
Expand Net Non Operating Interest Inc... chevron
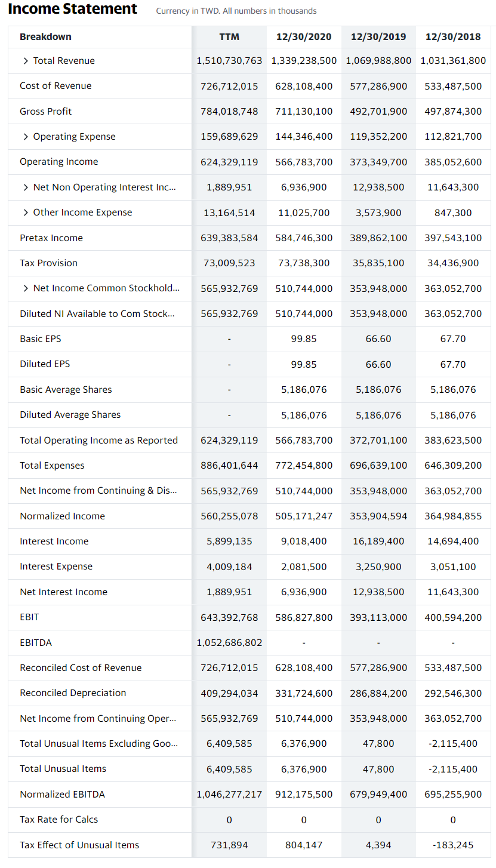(x=26, y=187)
